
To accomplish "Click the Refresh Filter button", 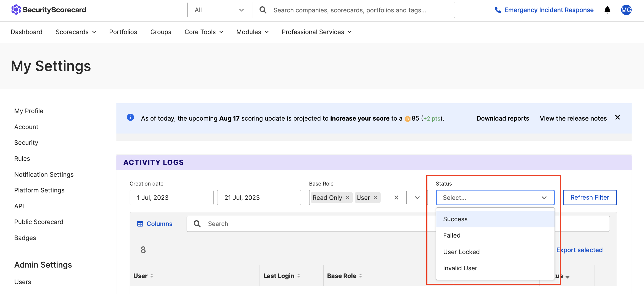I will point(590,197).
